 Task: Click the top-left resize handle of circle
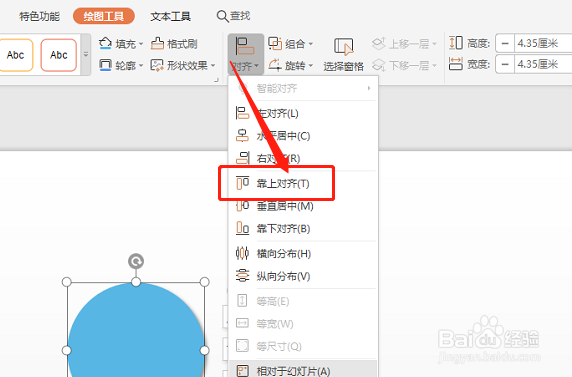pos(66,282)
